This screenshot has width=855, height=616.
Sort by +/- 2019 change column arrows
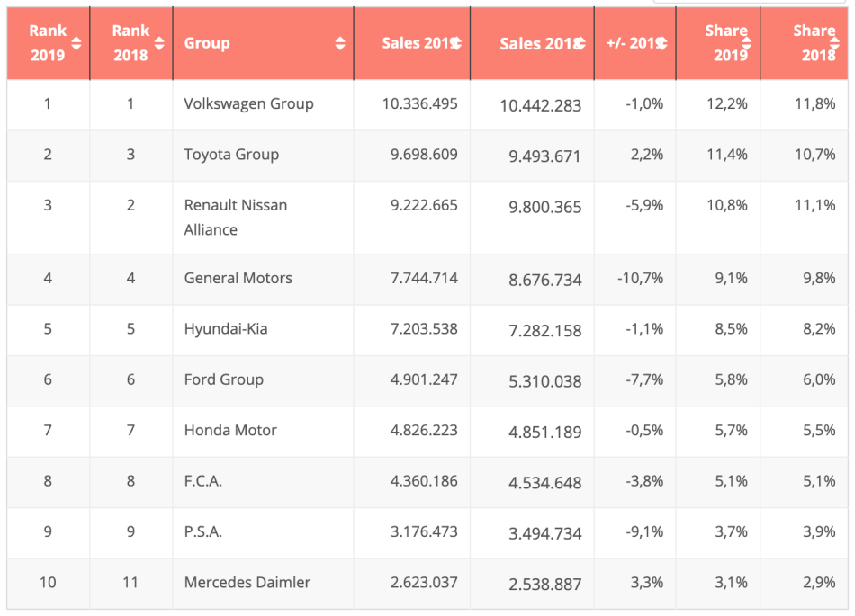point(662,43)
